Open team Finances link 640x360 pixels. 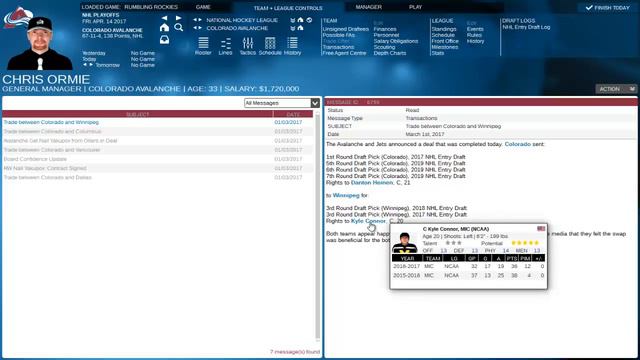384,29
